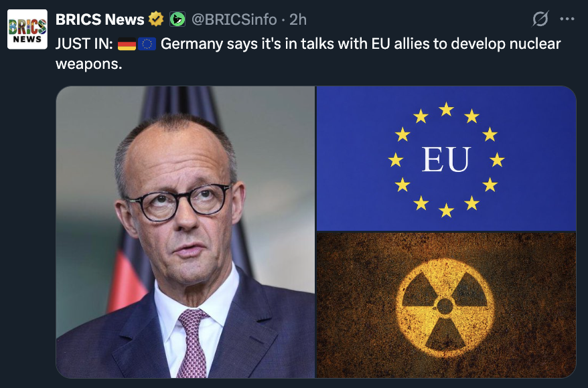Viewport: 588px width, 388px height.
Task: Open the rusty radiation symbol image
Action: pyautogui.click(x=446, y=305)
